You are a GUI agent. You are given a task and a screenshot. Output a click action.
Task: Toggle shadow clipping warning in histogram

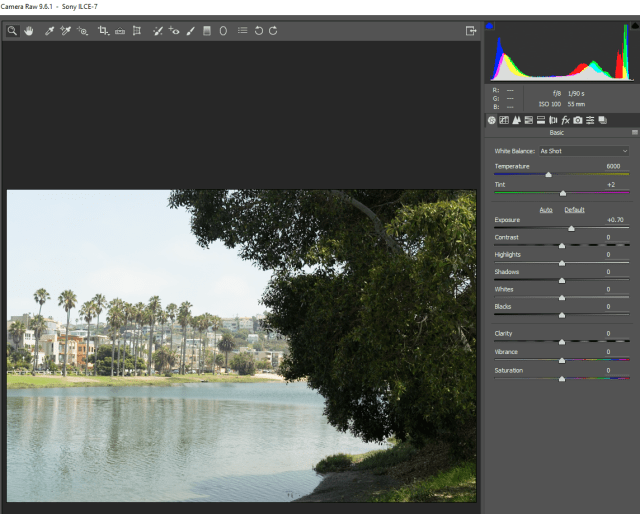pos(490,27)
